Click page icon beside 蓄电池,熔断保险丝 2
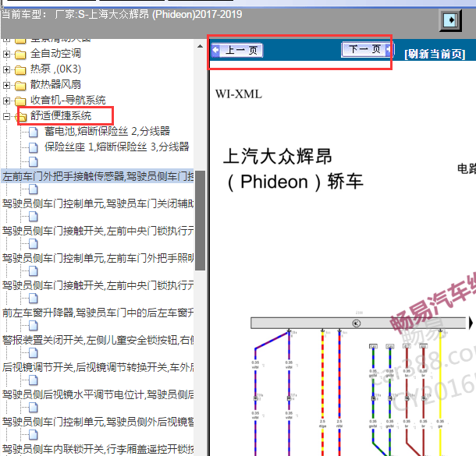The width and height of the screenshot is (476, 456). 34,132
